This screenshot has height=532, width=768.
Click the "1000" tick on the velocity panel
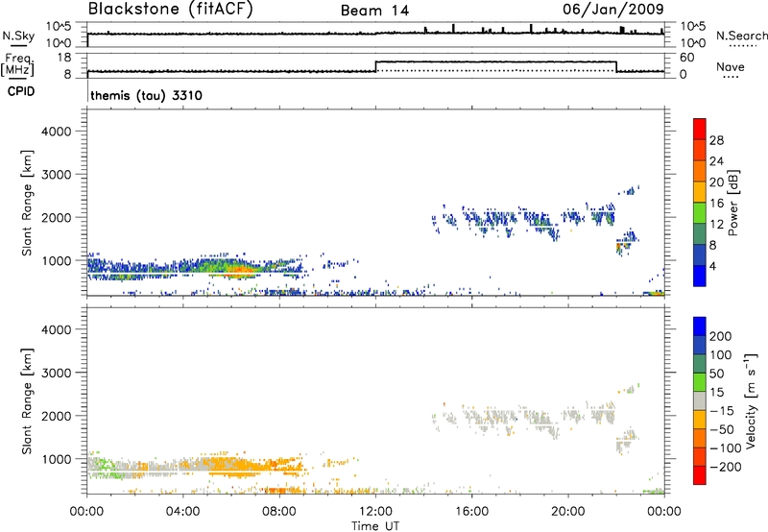tap(57, 459)
